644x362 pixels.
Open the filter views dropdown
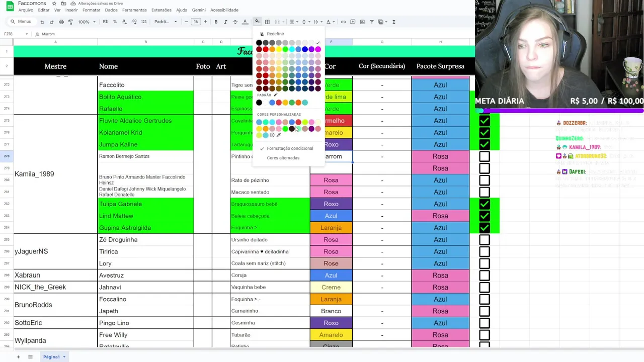point(382,22)
